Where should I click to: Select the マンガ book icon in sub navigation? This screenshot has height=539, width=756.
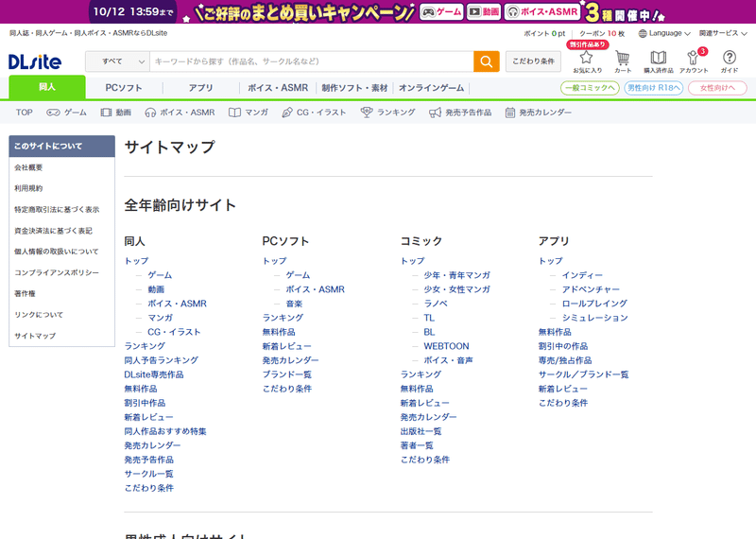click(234, 113)
